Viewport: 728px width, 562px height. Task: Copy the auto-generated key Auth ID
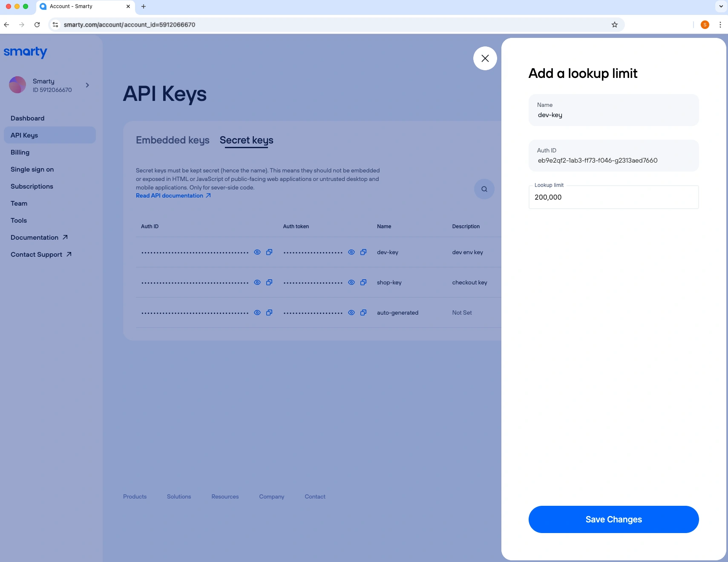coord(269,313)
